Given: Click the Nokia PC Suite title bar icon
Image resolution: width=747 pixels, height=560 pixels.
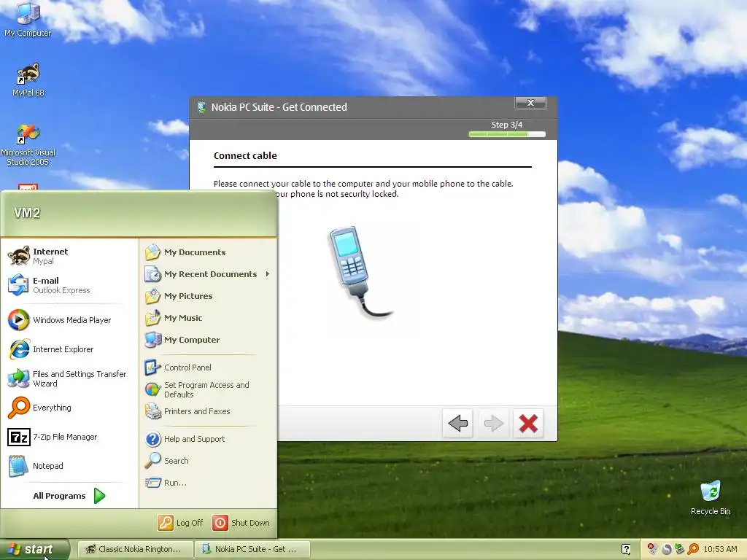Looking at the screenshot, I should 201,107.
